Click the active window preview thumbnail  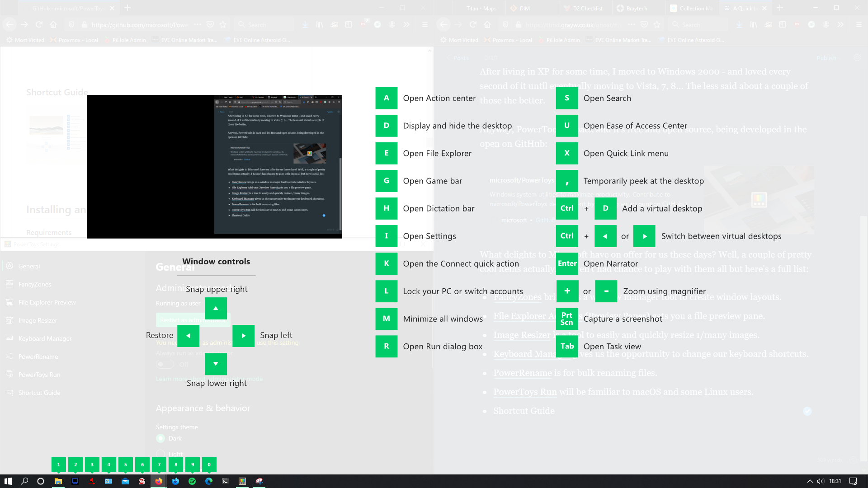tap(214, 166)
